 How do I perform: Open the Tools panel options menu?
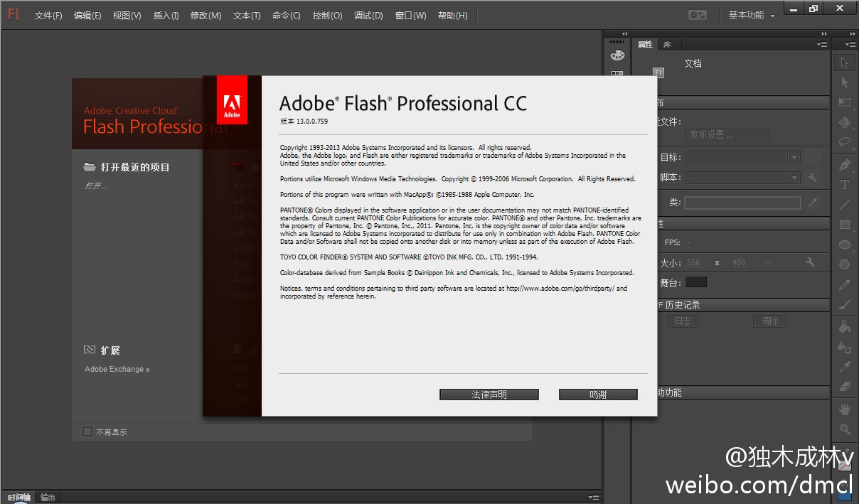click(x=850, y=45)
